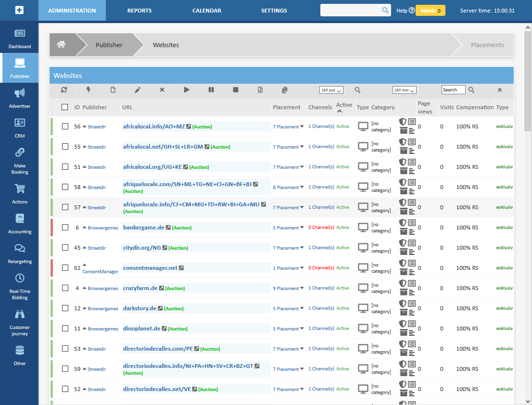The height and width of the screenshot is (405, 532).
Task: Click the pause icon in Websites toolbar
Action: tap(211, 90)
